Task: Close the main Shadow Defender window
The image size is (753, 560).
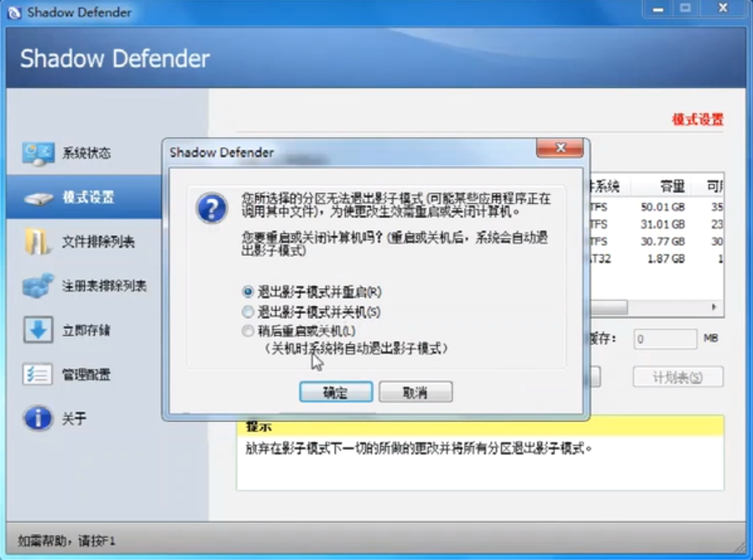Action: (724, 8)
